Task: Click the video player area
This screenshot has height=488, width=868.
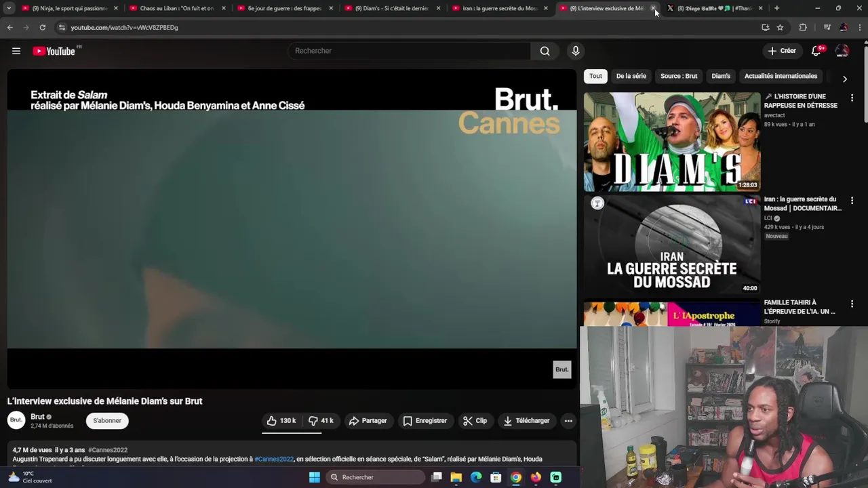Action: pyautogui.click(x=292, y=228)
